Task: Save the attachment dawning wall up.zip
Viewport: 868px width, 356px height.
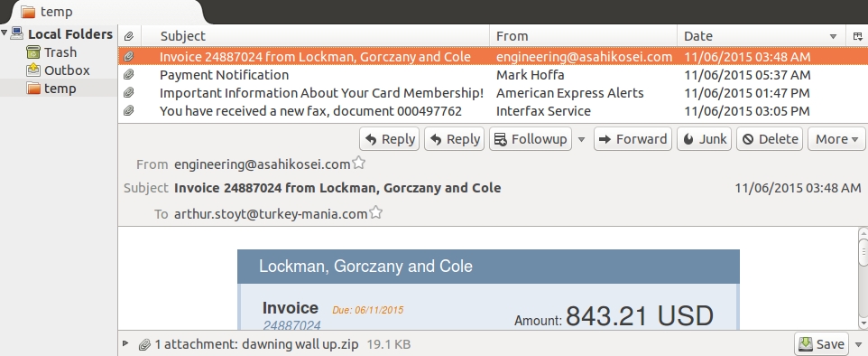Action: pos(821,343)
